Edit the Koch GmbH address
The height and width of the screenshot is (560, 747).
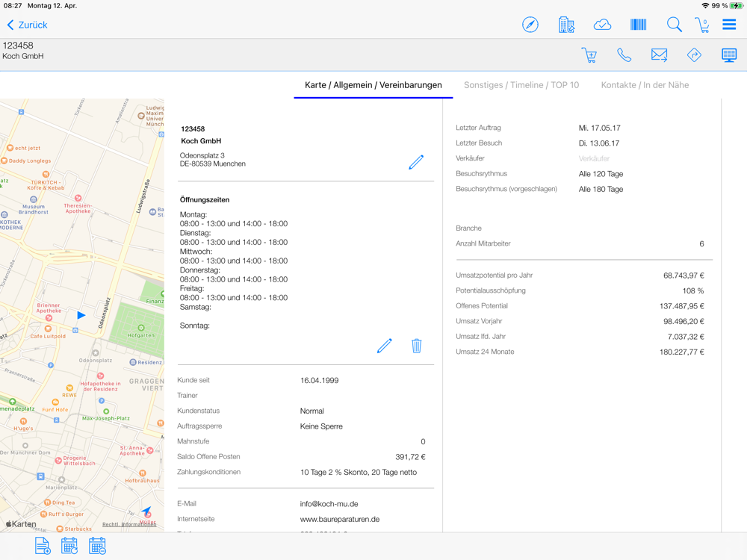pos(416,161)
